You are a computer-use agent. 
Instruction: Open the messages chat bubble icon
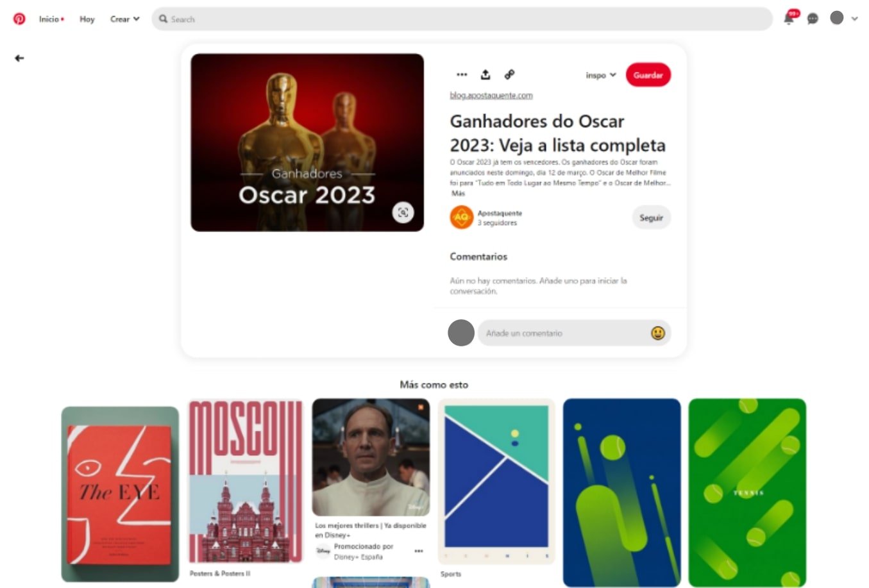(813, 19)
